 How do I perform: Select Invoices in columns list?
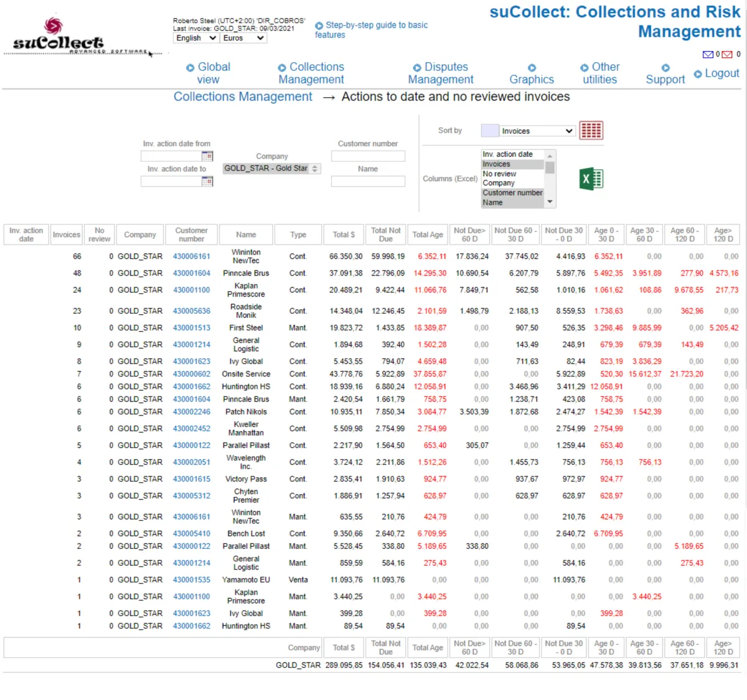[x=513, y=164]
